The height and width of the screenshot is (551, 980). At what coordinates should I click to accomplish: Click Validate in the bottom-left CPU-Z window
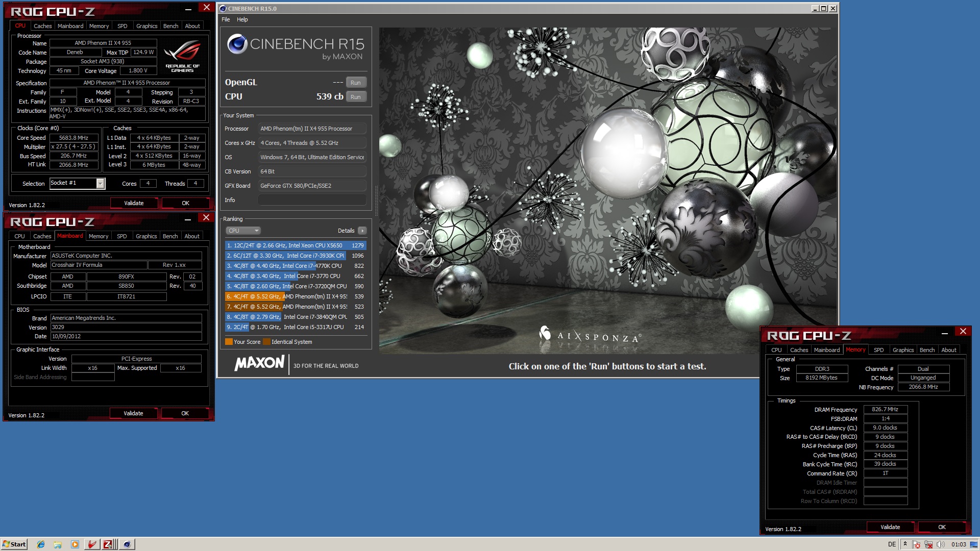133,413
